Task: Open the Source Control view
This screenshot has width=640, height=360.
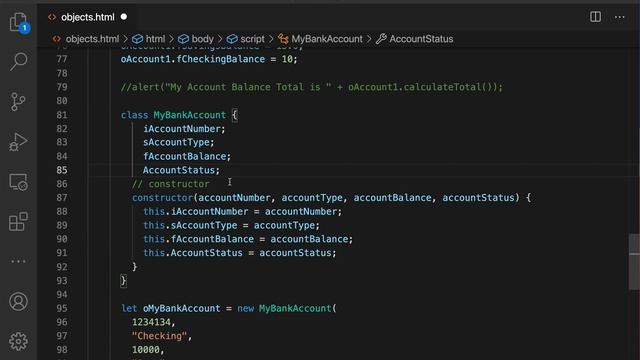Action: coord(18,102)
